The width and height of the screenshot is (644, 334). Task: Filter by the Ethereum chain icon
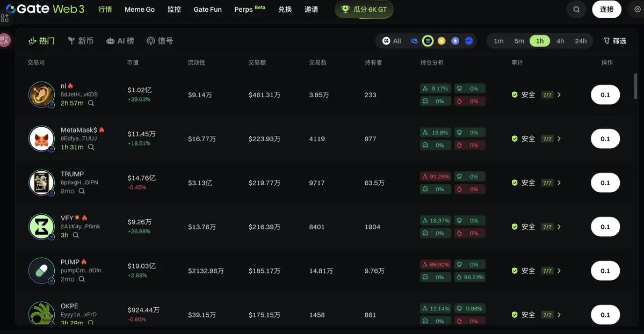pos(455,41)
